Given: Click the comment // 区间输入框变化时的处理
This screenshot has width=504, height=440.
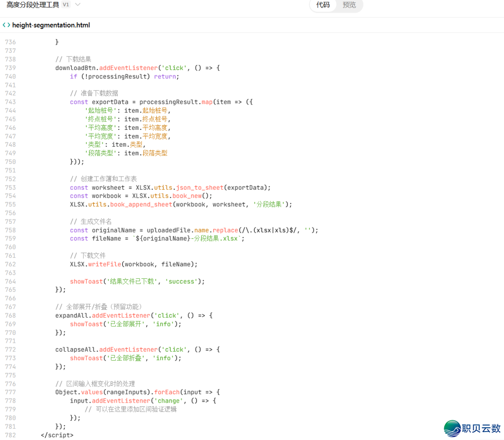Looking at the screenshot, I should click(x=95, y=383).
